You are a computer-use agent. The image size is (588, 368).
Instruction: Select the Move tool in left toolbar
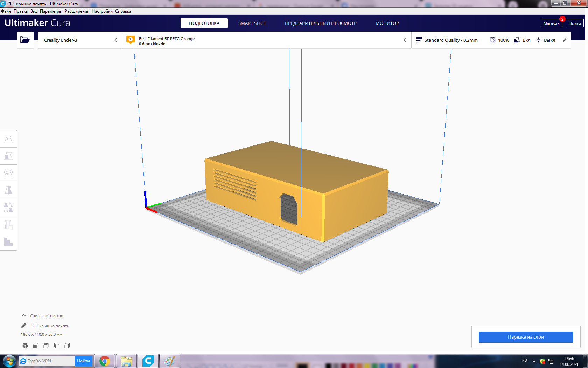pyautogui.click(x=8, y=139)
